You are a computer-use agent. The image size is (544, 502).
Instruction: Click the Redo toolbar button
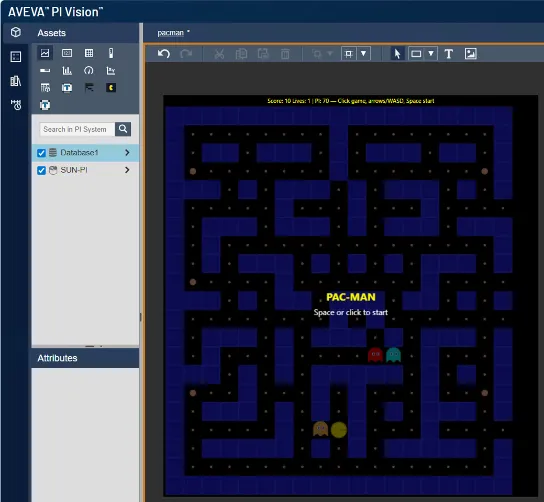tap(186, 54)
